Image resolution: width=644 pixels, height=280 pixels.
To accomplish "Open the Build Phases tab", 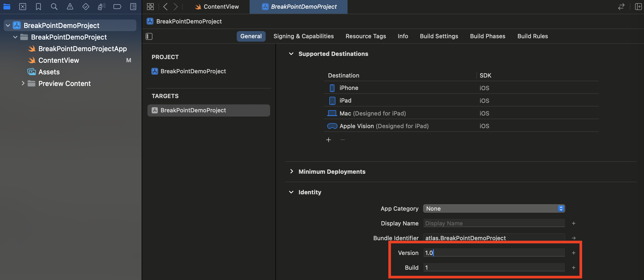I will pyautogui.click(x=488, y=36).
